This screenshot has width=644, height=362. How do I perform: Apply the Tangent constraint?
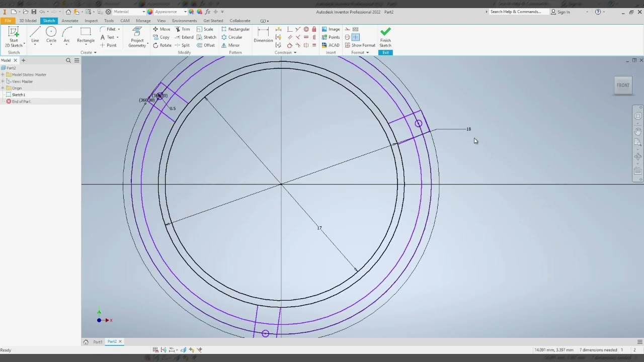[x=289, y=45]
